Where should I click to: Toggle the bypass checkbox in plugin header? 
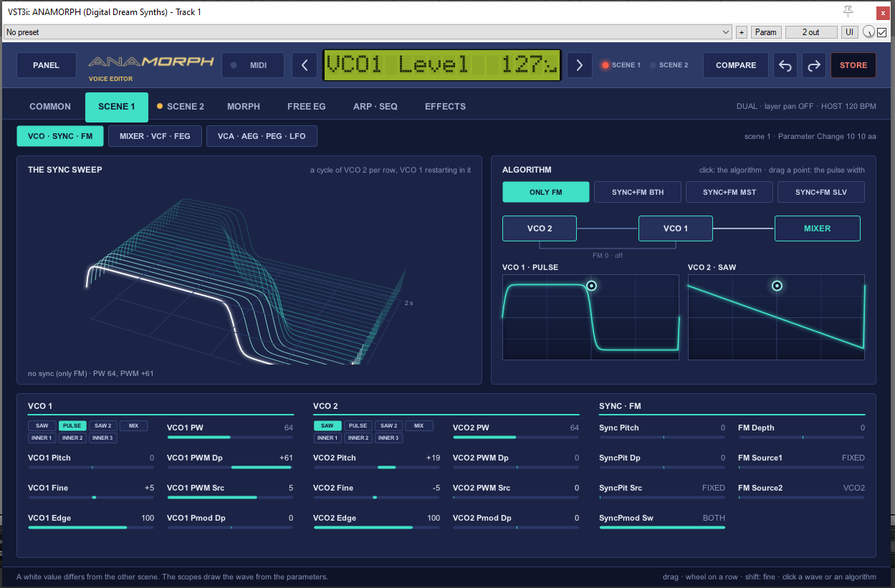(x=882, y=32)
